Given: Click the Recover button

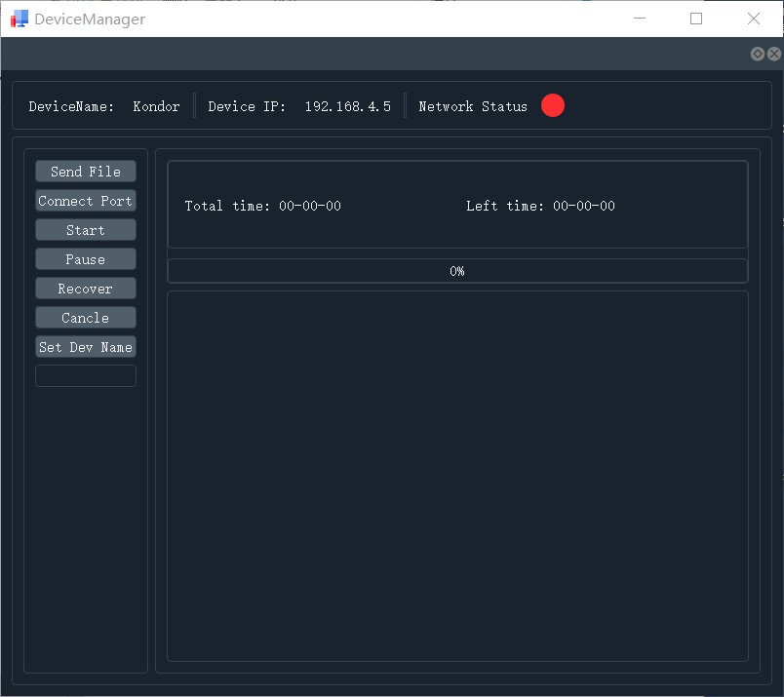Looking at the screenshot, I should [x=86, y=289].
